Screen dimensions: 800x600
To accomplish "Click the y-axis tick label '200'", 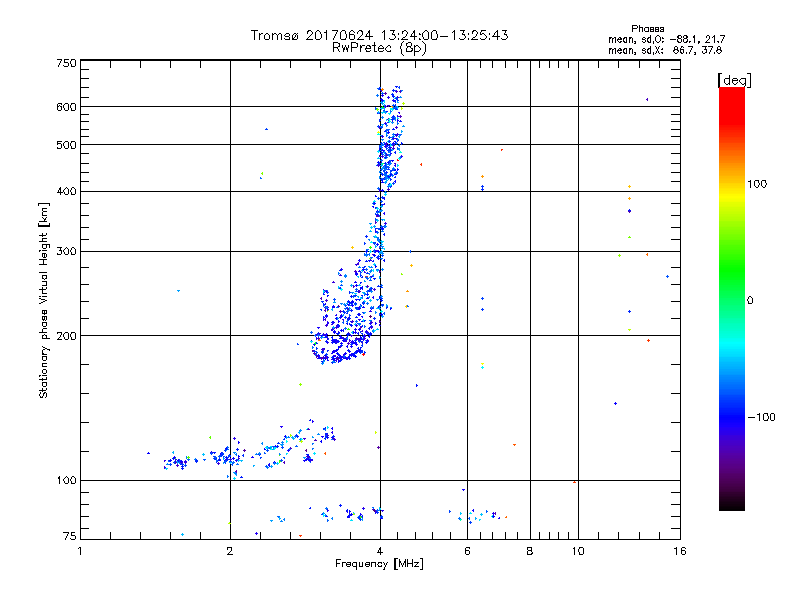I will pos(66,336).
